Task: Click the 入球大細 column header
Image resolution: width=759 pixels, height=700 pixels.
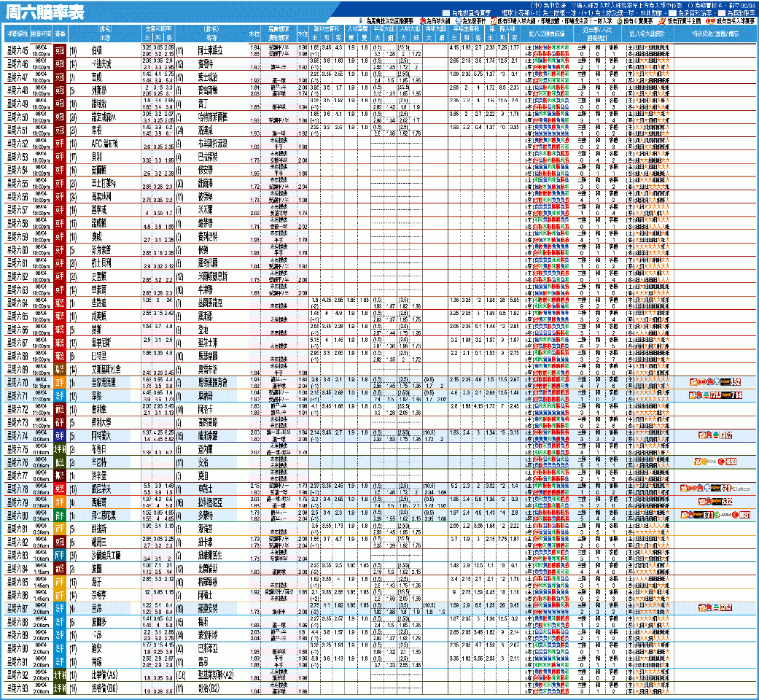Action: (410, 29)
